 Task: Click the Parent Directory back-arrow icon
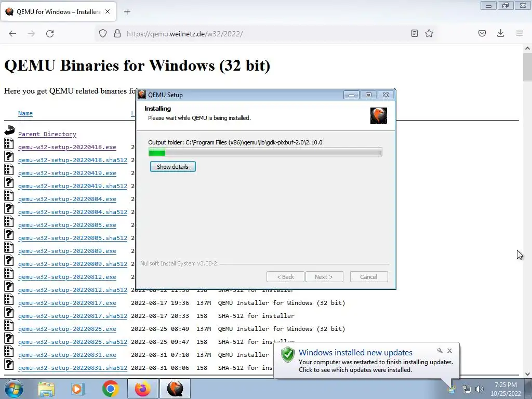[9, 130]
